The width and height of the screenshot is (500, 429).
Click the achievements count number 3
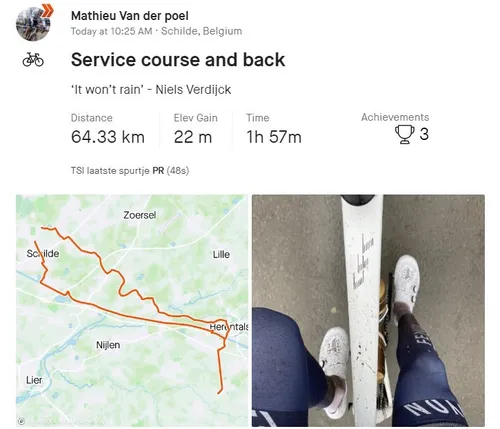pos(424,134)
